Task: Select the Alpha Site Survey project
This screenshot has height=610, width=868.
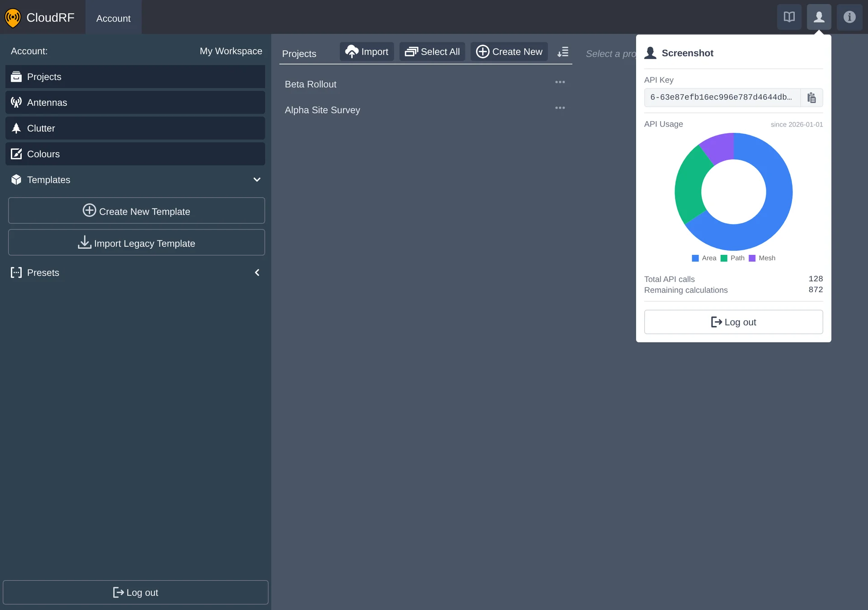Action: click(x=322, y=110)
